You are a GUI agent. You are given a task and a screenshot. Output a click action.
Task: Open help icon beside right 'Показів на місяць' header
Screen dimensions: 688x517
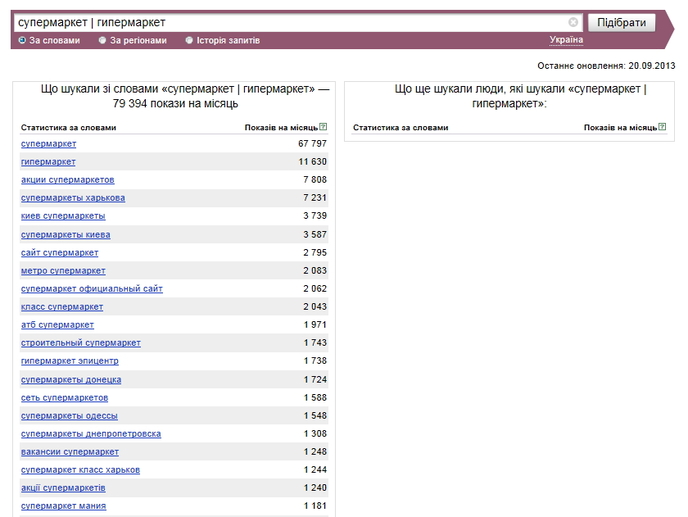[662, 127]
